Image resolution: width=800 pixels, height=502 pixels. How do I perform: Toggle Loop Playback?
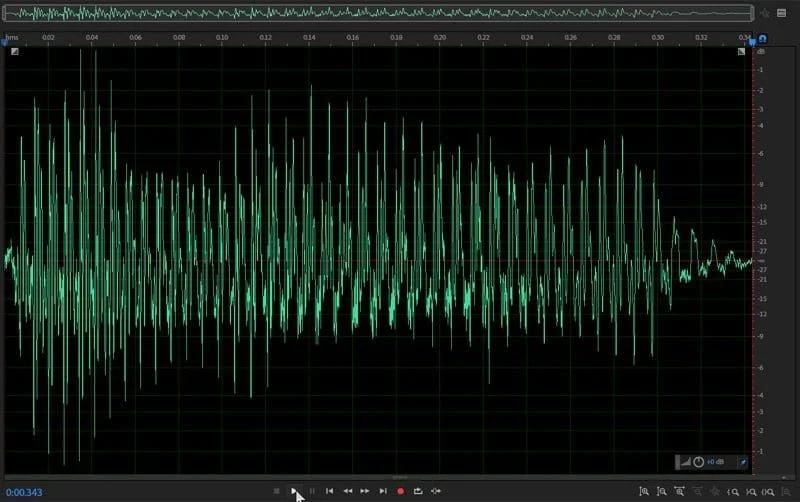418,491
